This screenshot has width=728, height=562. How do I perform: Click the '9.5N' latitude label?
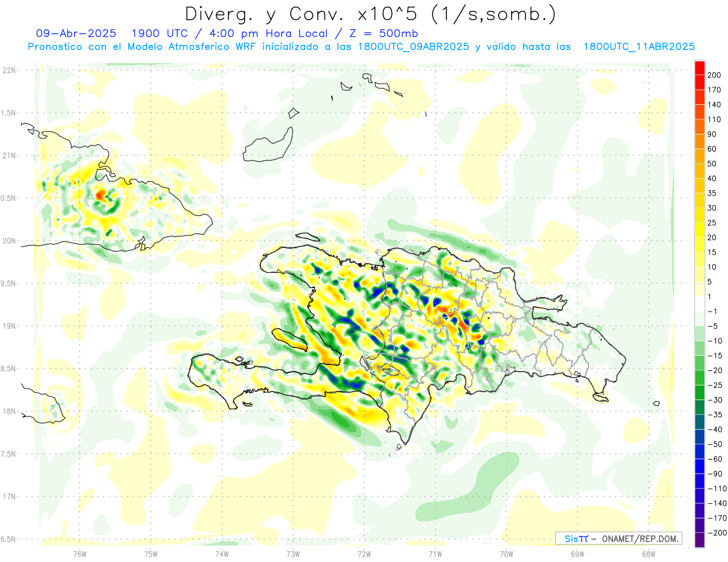tap(8, 283)
